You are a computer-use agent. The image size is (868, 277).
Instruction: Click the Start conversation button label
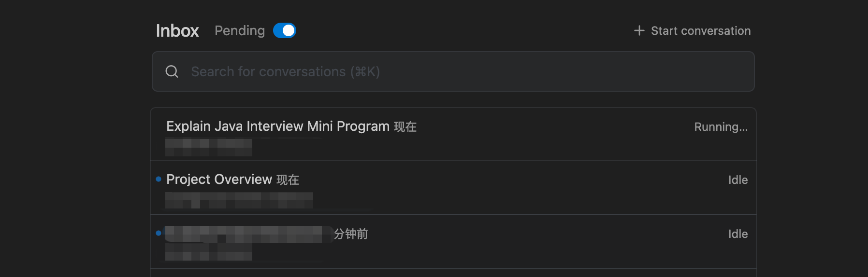(x=700, y=31)
